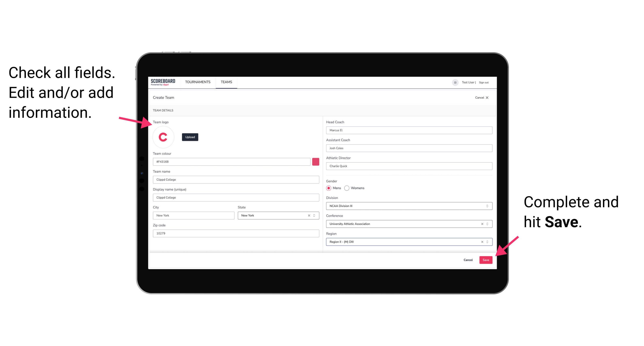Clear the Conference selection with X

click(481, 224)
